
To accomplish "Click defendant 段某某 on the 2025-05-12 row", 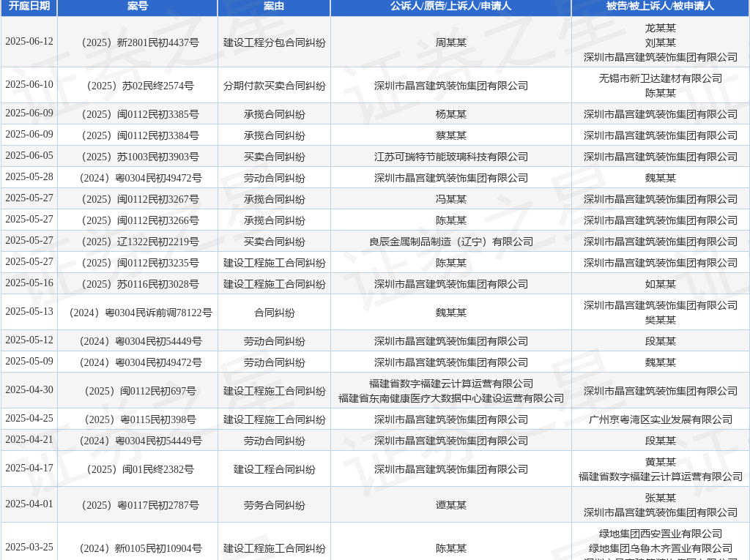I will coord(660,341).
